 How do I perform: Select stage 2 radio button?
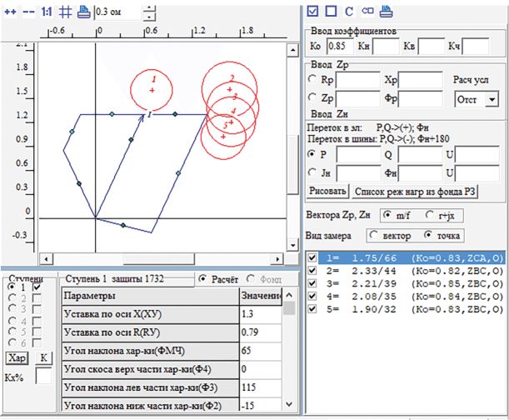(12, 297)
